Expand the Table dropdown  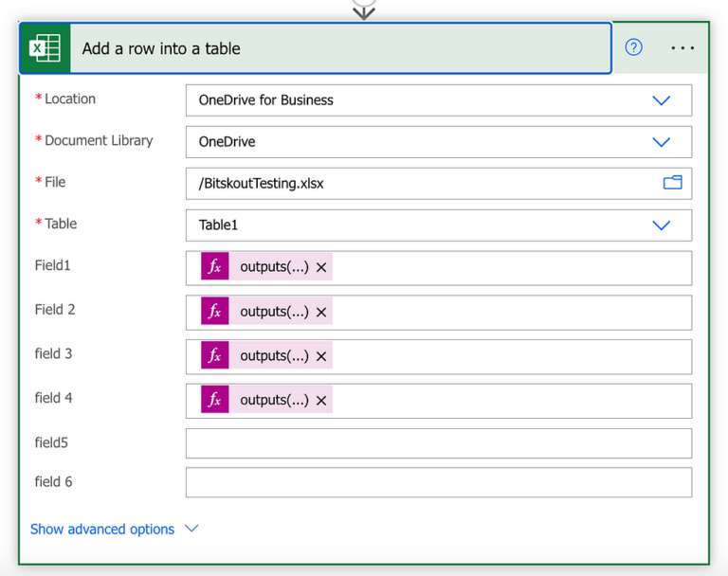pyautogui.click(x=661, y=225)
